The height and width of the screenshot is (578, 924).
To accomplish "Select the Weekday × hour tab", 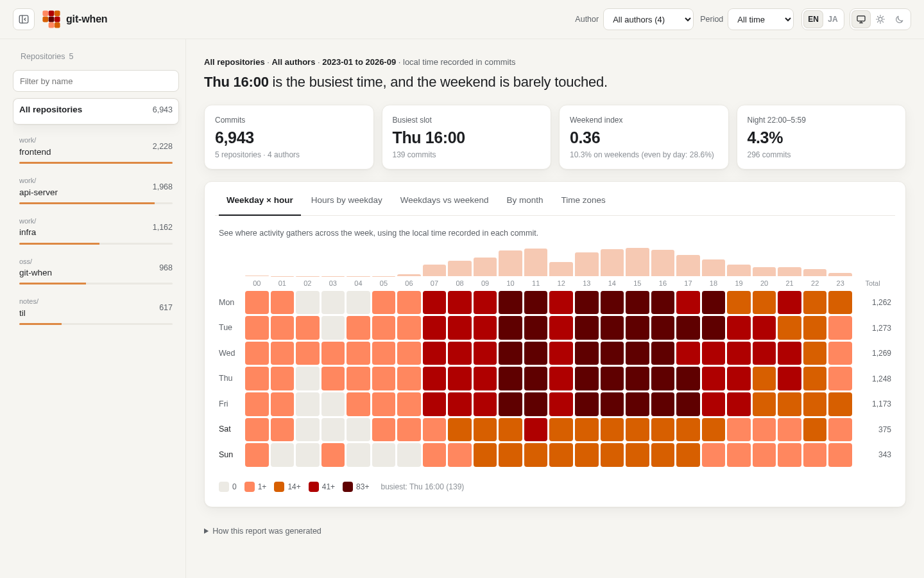I will 260,200.
